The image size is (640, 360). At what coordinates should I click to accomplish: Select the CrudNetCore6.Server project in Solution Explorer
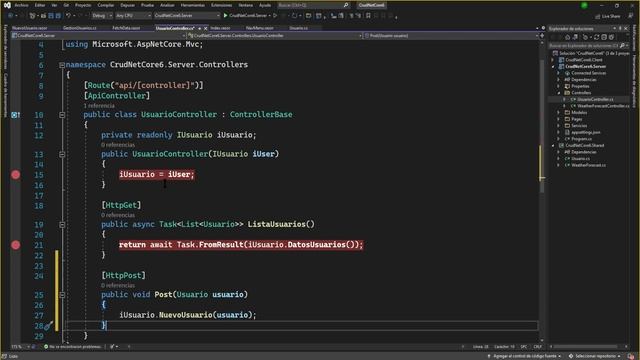coord(585,67)
